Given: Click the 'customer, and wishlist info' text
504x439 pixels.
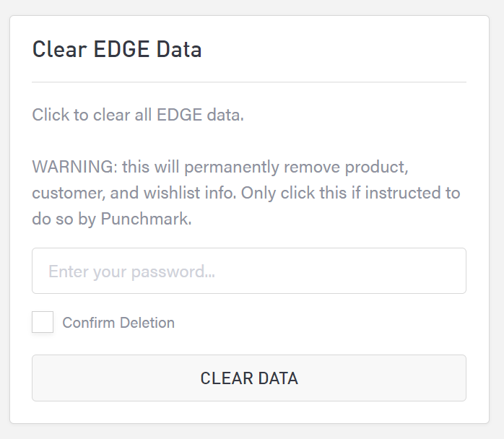Looking at the screenshot, I should point(134,194).
